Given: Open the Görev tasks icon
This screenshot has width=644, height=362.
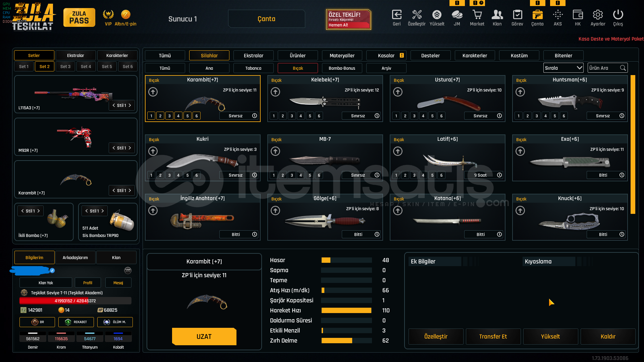Looking at the screenshot, I should [x=517, y=15].
